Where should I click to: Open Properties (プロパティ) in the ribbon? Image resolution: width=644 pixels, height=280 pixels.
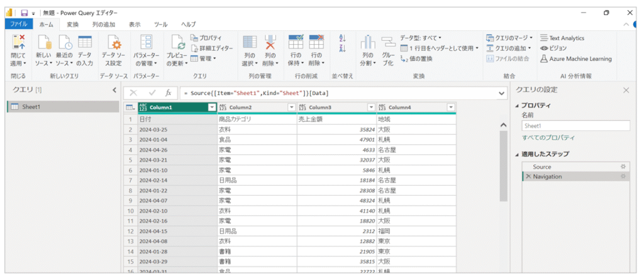(206, 38)
